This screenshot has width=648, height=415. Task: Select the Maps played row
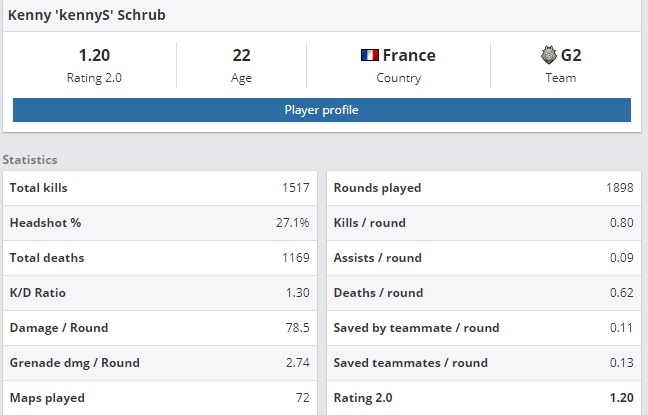click(x=160, y=398)
